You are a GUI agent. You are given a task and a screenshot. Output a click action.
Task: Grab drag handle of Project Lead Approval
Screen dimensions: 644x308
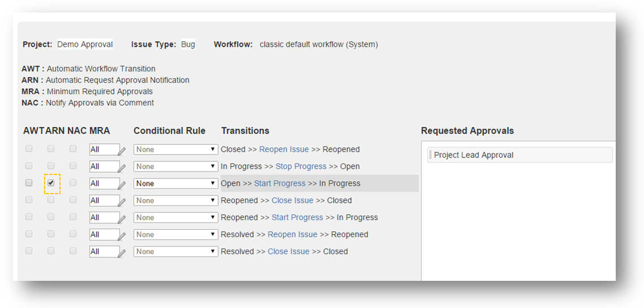pyautogui.click(x=430, y=155)
